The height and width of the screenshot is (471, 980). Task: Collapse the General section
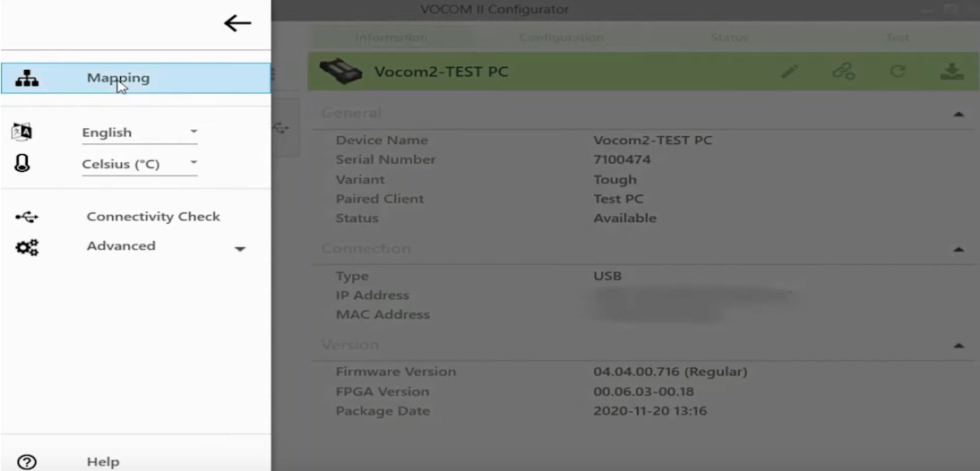[959, 115]
